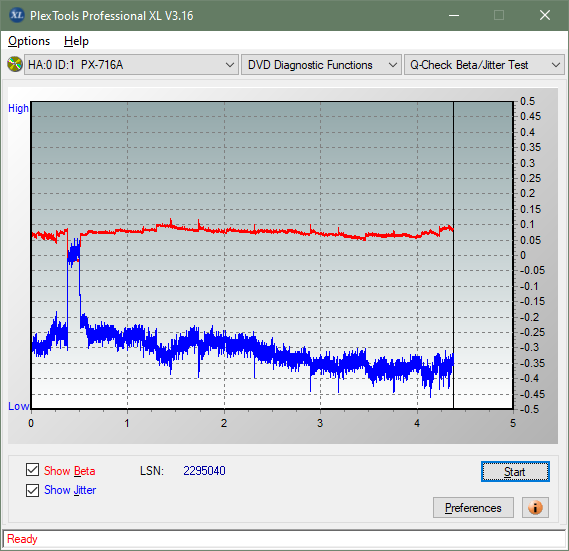Image resolution: width=569 pixels, height=551 pixels.
Task: Maximize the PlexTools window
Action: [x=499, y=15]
